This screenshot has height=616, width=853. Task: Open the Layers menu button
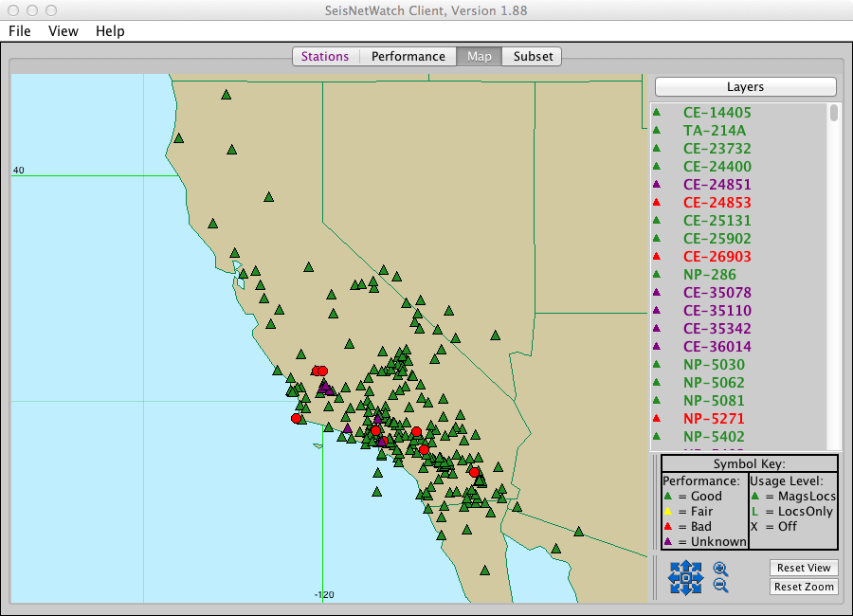pos(745,86)
